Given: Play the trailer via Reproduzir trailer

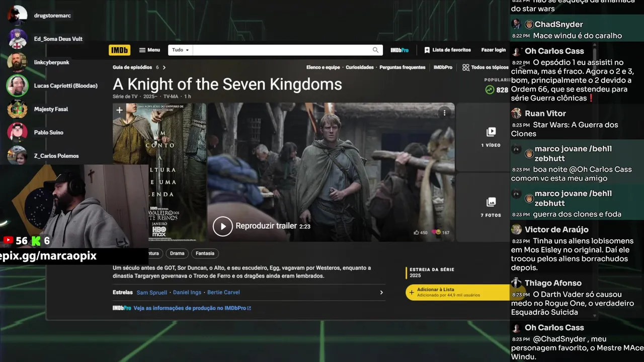Looking at the screenshot, I should coord(261,226).
